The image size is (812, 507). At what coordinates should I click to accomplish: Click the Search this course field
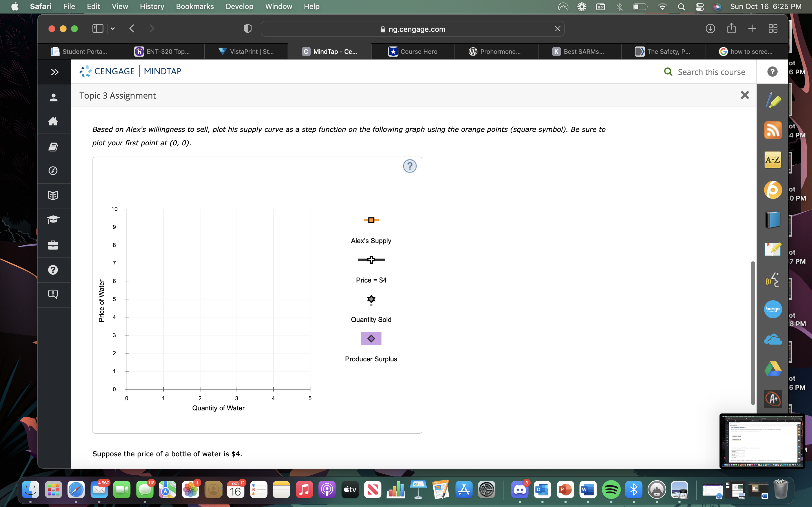711,72
